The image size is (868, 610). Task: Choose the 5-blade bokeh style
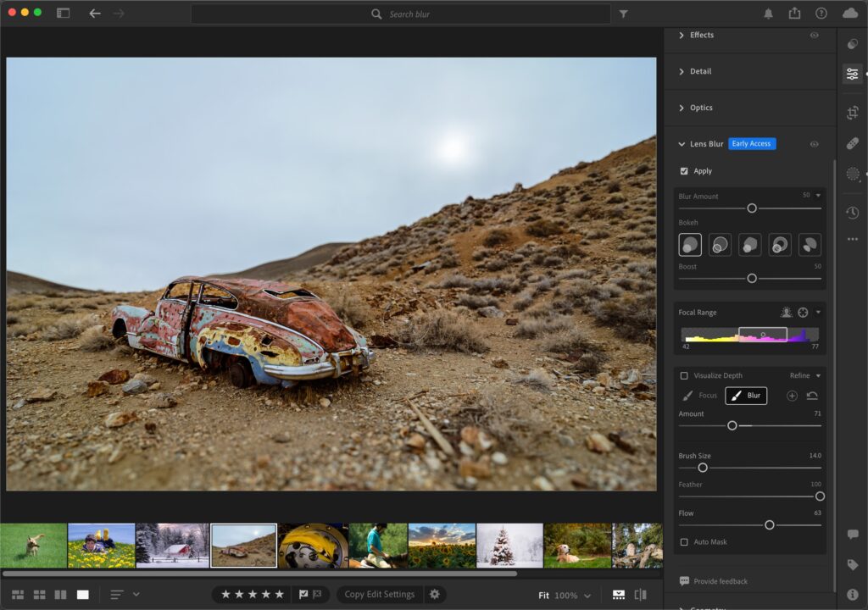(750, 245)
